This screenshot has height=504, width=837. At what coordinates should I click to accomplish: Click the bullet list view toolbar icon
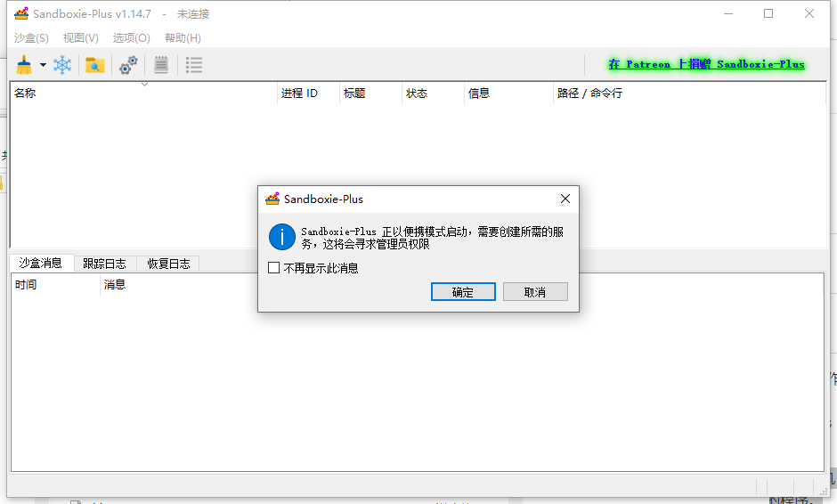point(194,65)
